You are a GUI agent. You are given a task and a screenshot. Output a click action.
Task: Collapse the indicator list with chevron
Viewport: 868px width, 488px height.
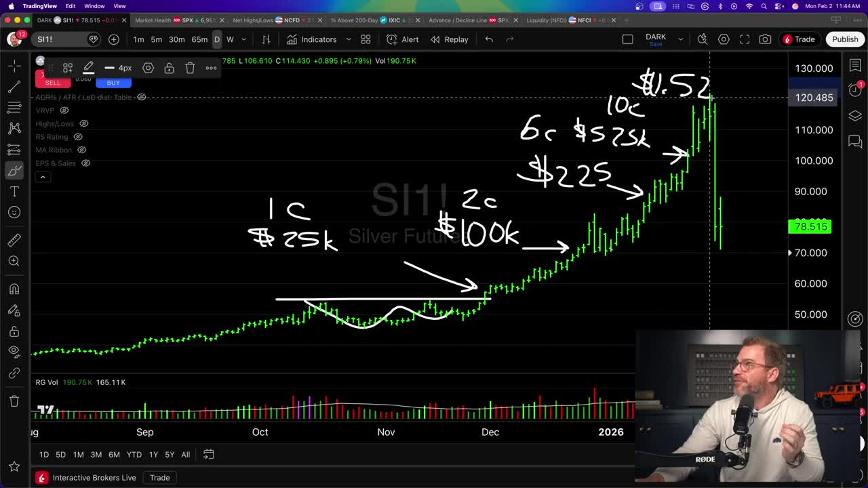[x=43, y=177]
